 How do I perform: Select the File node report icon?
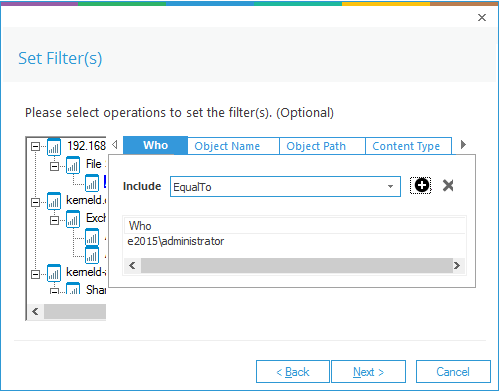pos(73,165)
